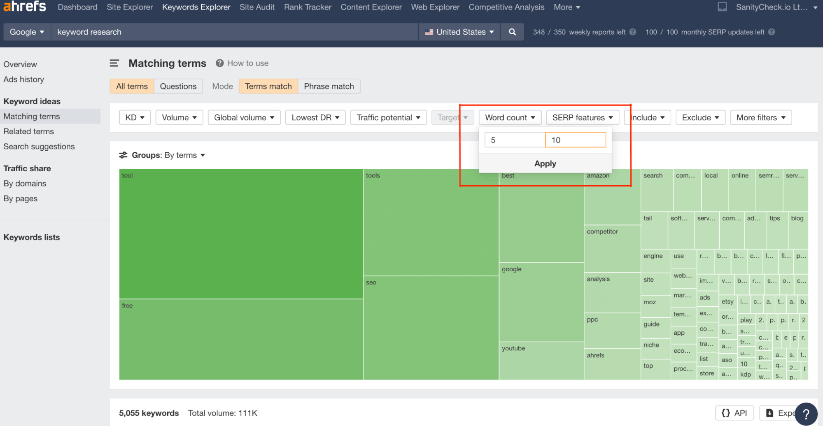This screenshot has height=426, width=823.
Task: Switch to Questions toggle
Action: coord(178,86)
